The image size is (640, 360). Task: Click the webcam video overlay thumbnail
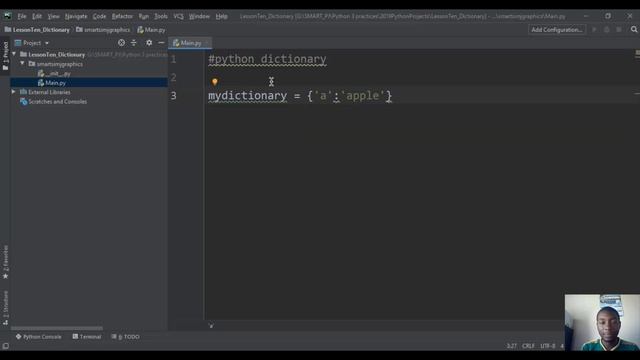tap(602, 322)
